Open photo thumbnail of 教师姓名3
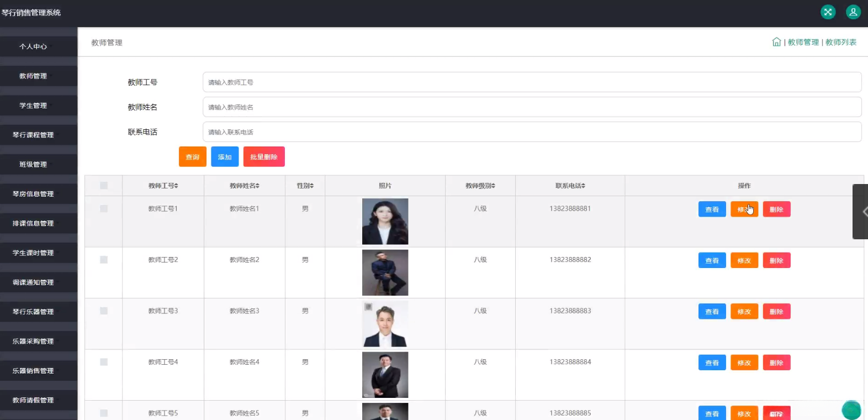Viewport: 868px width, 420px height. point(385,324)
